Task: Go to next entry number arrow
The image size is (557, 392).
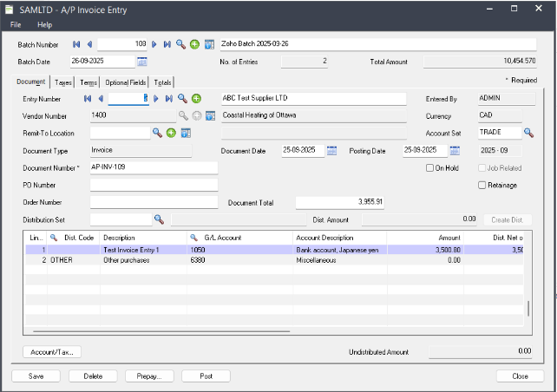Action: pos(156,99)
